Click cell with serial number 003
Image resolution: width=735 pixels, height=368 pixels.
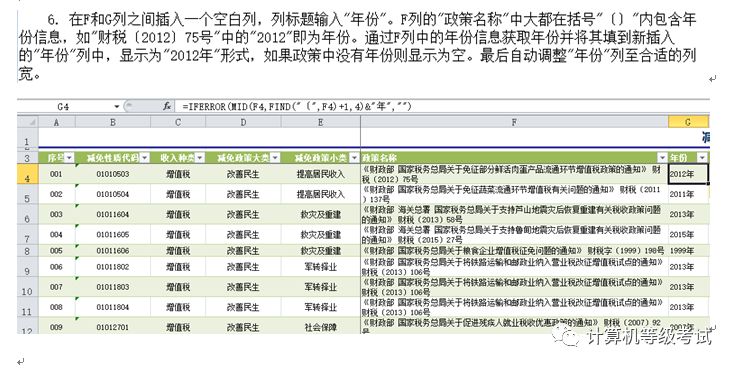click(56, 214)
